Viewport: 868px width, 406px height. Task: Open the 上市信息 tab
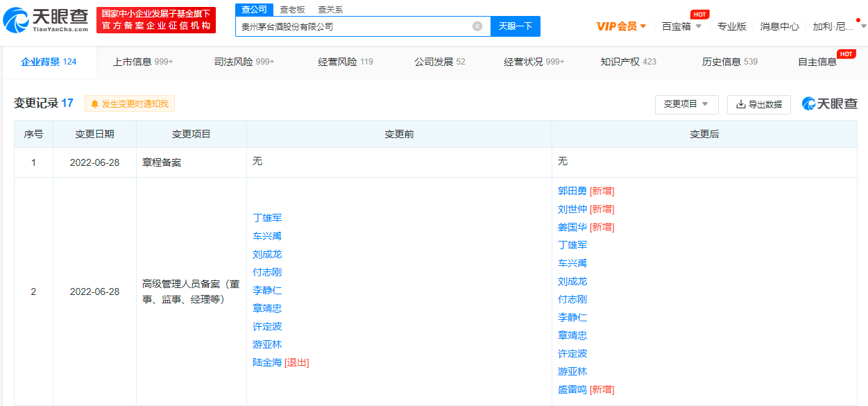coord(143,62)
